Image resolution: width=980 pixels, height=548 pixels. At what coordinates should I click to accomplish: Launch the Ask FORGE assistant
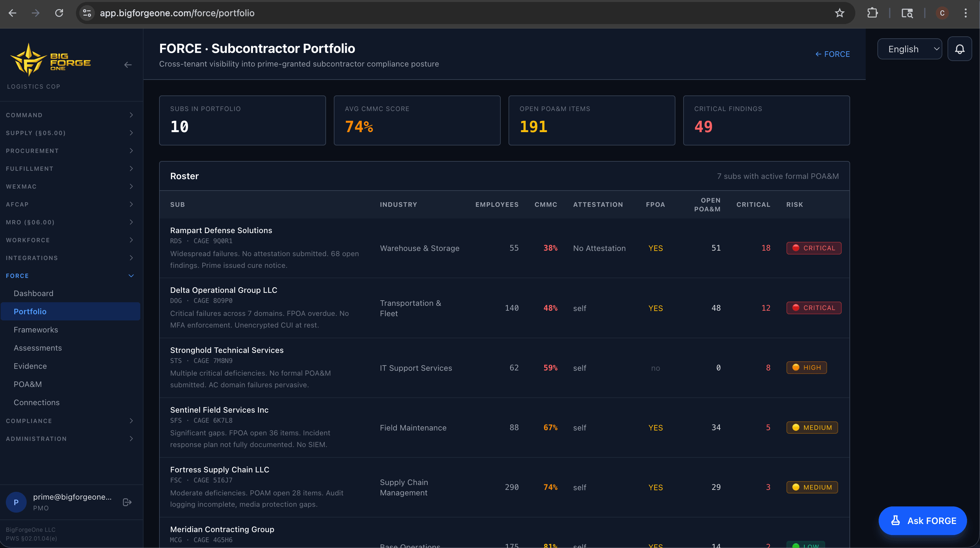[x=923, y=521]
